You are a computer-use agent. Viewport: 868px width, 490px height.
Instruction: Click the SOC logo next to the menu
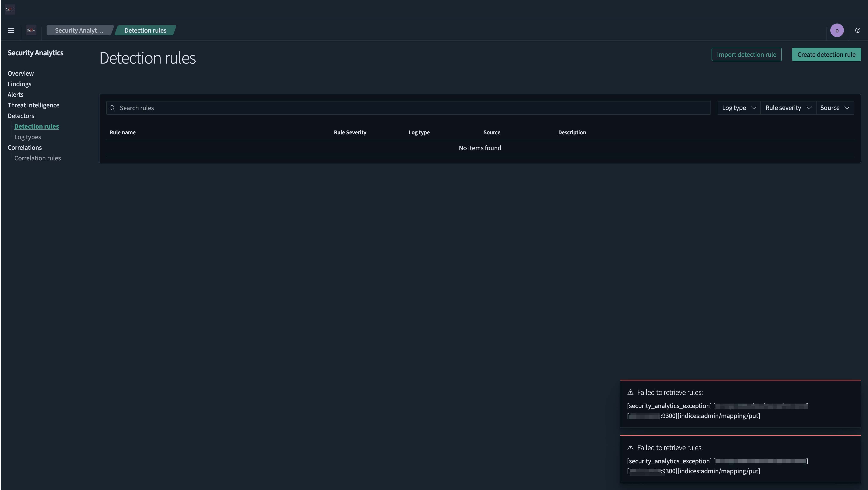31,30
